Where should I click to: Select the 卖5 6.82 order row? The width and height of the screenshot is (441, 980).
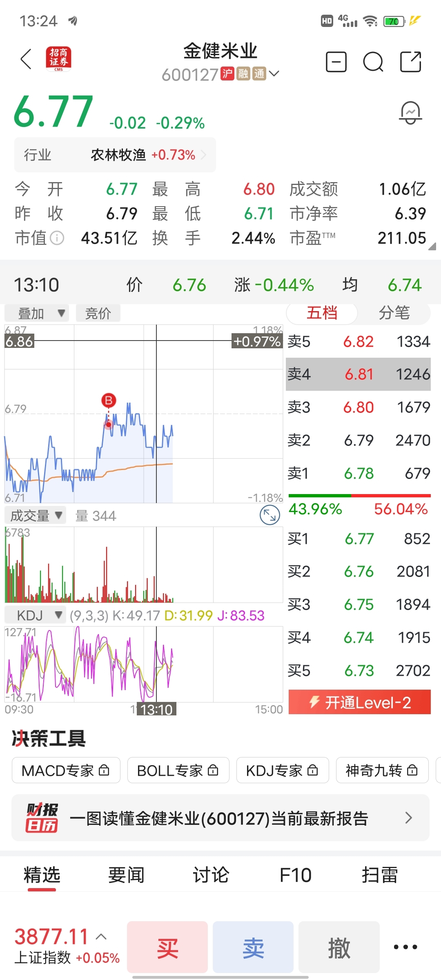tap(359, 341)
